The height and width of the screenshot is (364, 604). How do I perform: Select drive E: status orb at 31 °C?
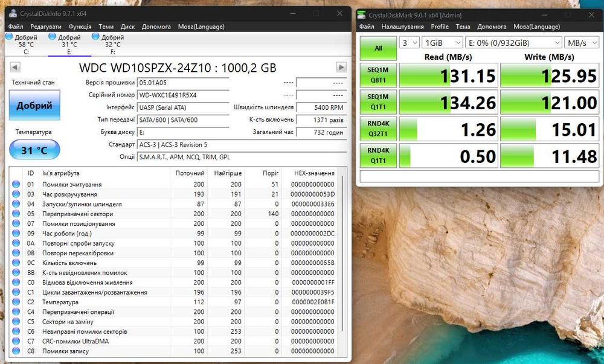pos(53,37)
